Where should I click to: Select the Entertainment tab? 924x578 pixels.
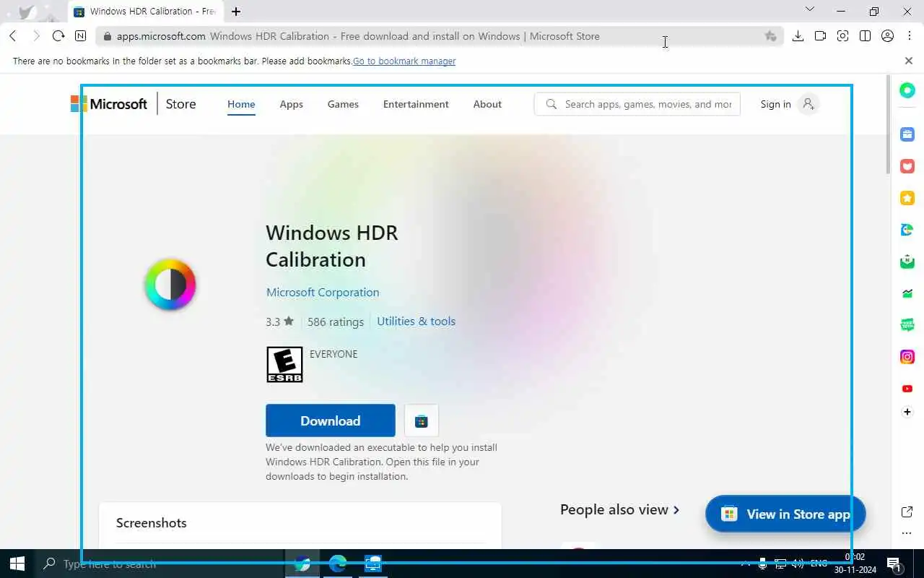point(416,104)
